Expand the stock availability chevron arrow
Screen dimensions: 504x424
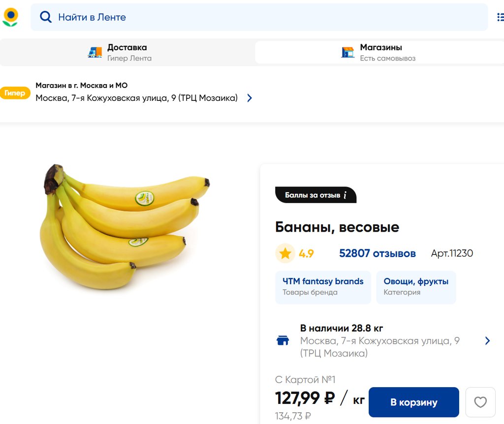pos(487,340)
